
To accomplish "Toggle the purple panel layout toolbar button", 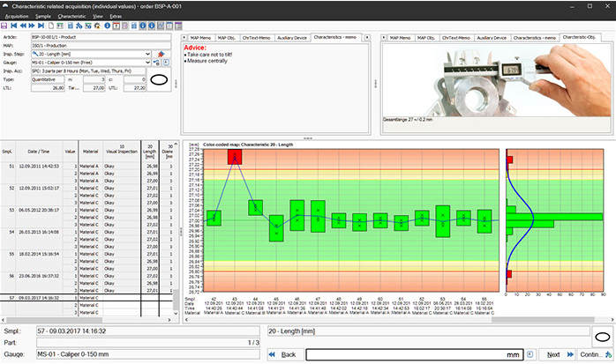I will point(179,26).
